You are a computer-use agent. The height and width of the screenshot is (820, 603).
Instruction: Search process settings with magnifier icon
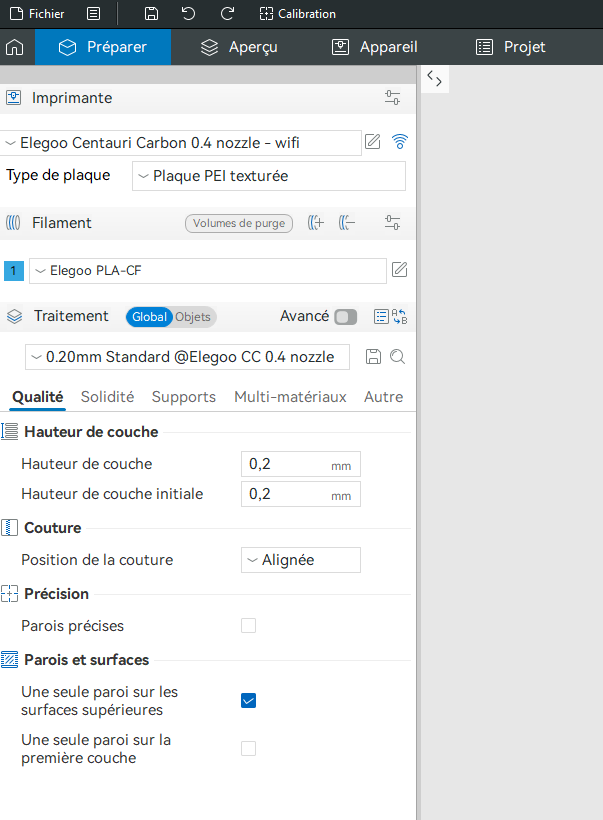tap(397, 357)
